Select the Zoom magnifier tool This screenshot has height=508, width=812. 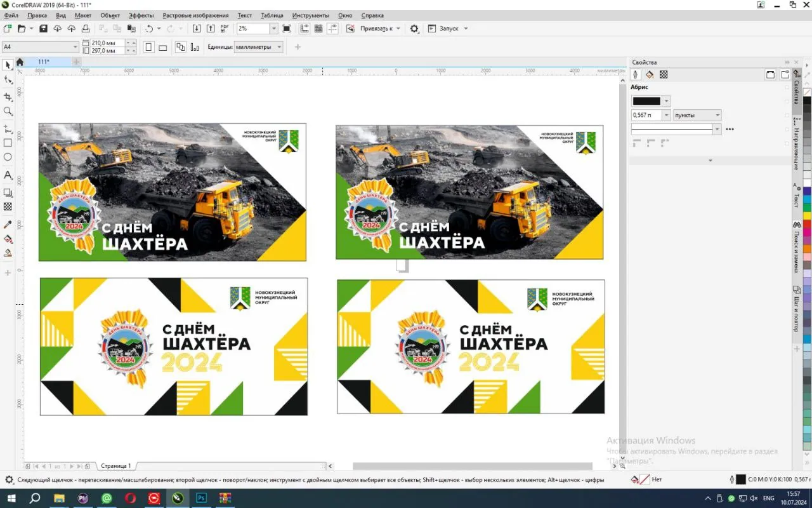(8, 111)
